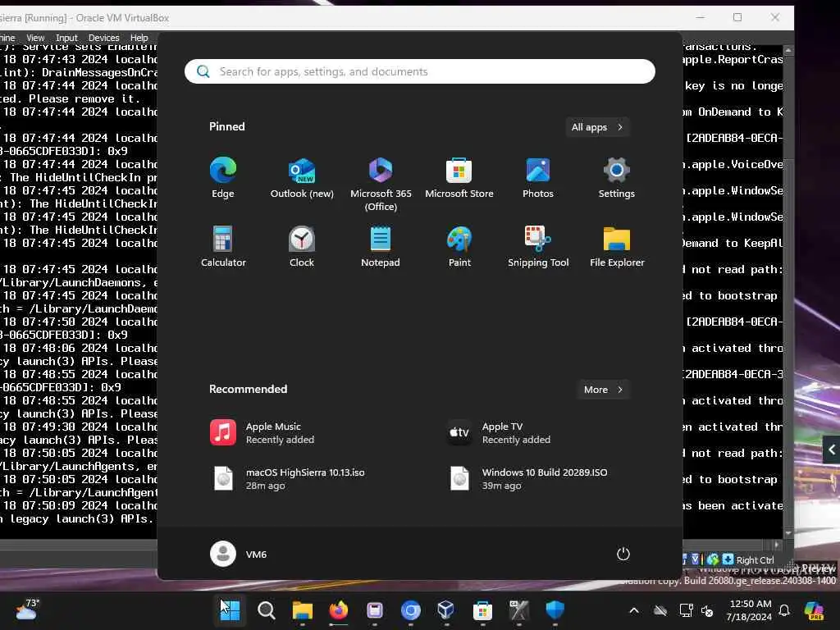Click the Start button on taskbar
This screenshot has height=630, width=840.
pyautogui.click(x=231, y=610)
